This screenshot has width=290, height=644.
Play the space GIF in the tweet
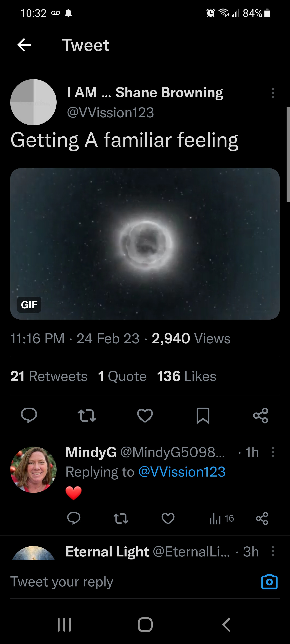click(145, 244)
